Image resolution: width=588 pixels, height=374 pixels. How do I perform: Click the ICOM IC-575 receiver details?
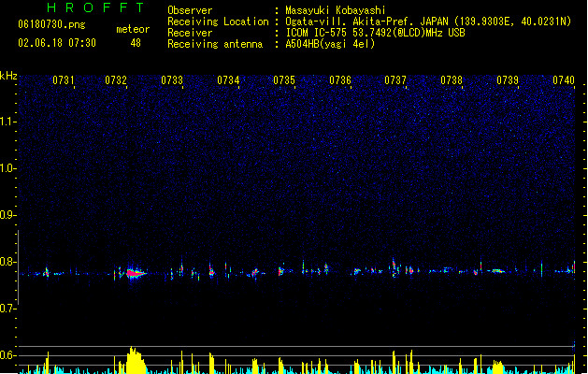coord(375,33)
